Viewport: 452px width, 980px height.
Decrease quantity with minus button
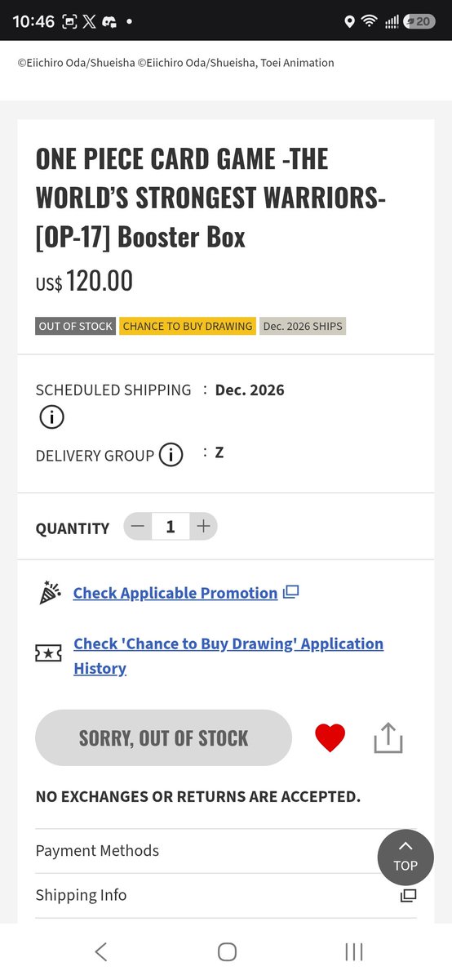click(137, 527)
